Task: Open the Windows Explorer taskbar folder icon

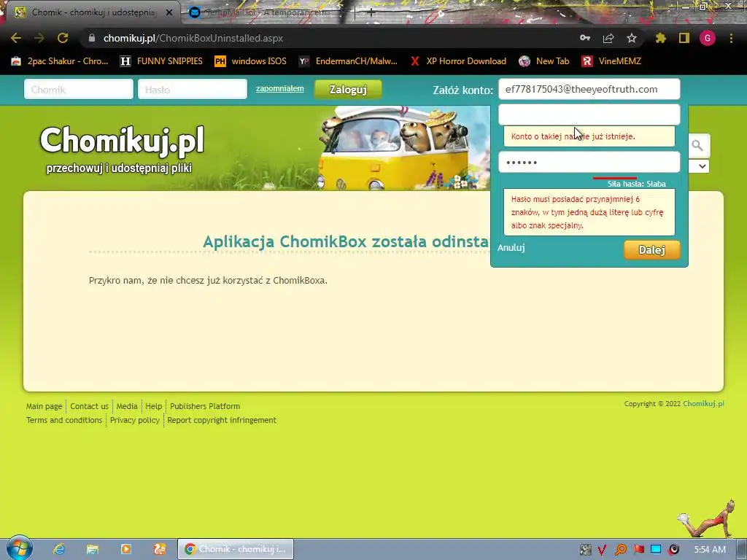Action: point(93,549)
